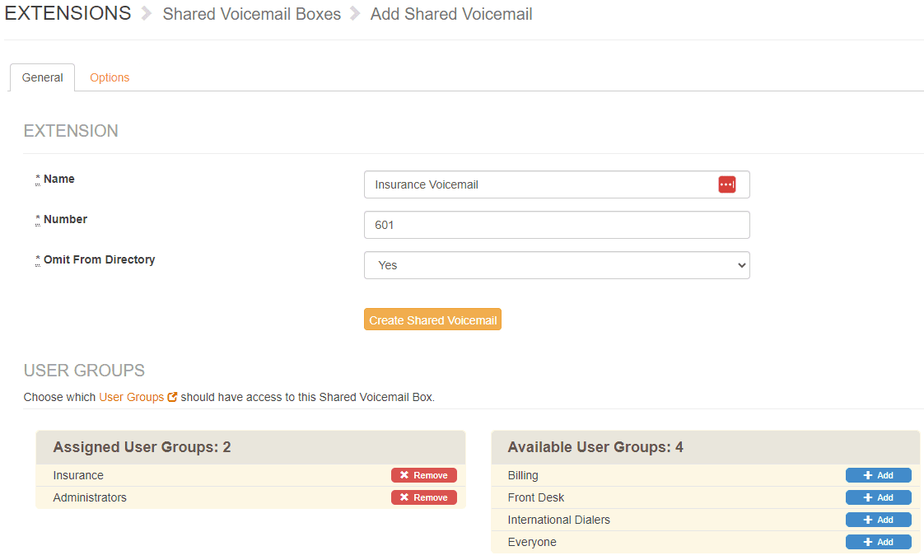Click the Insurance row in assigned groups

[250, 475]
